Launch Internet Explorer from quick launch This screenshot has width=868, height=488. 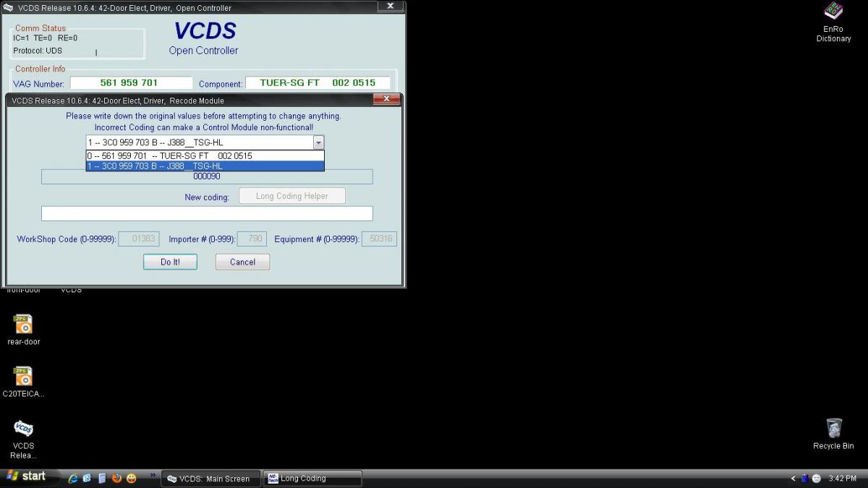tap(73, 478)
